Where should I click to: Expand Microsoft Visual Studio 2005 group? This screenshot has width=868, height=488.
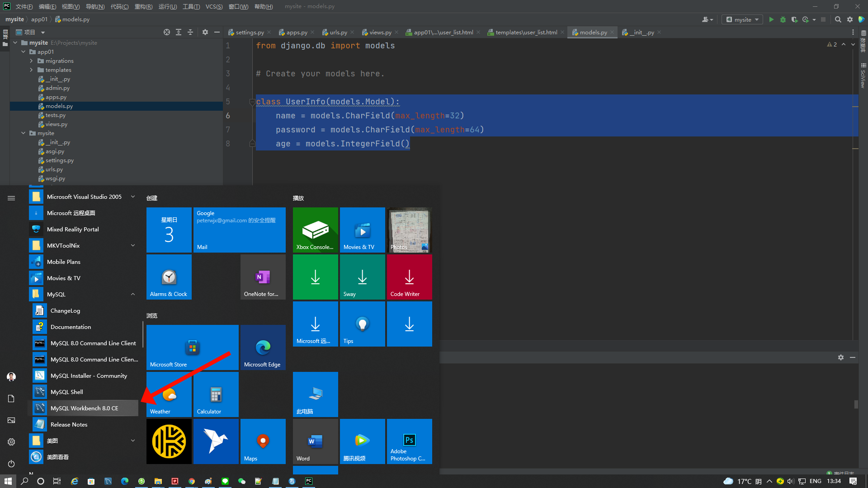133,197
